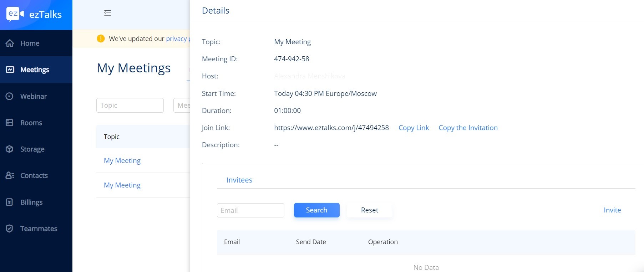Collapse the sidebar with hamburger icon

point(107,13)
